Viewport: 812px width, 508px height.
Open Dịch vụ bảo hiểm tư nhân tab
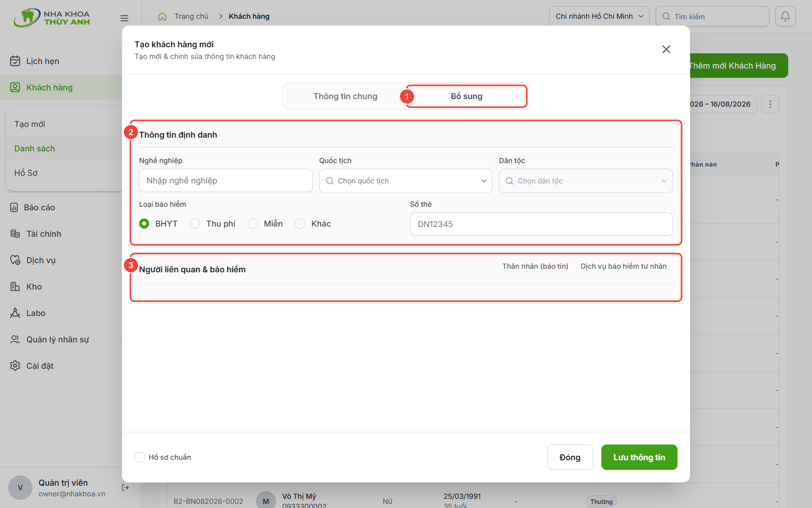(624, 266)
